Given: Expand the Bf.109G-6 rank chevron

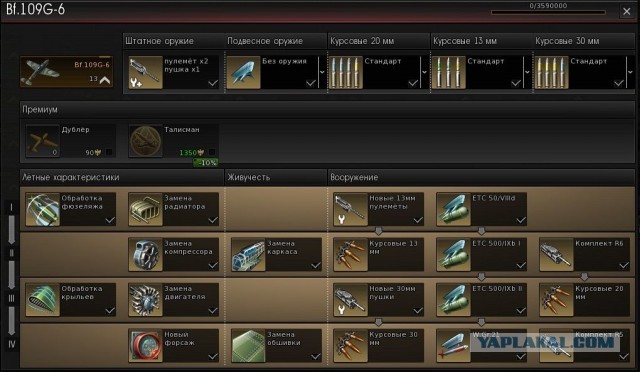Looking at the screenshot, I should (x=105, y=80).
